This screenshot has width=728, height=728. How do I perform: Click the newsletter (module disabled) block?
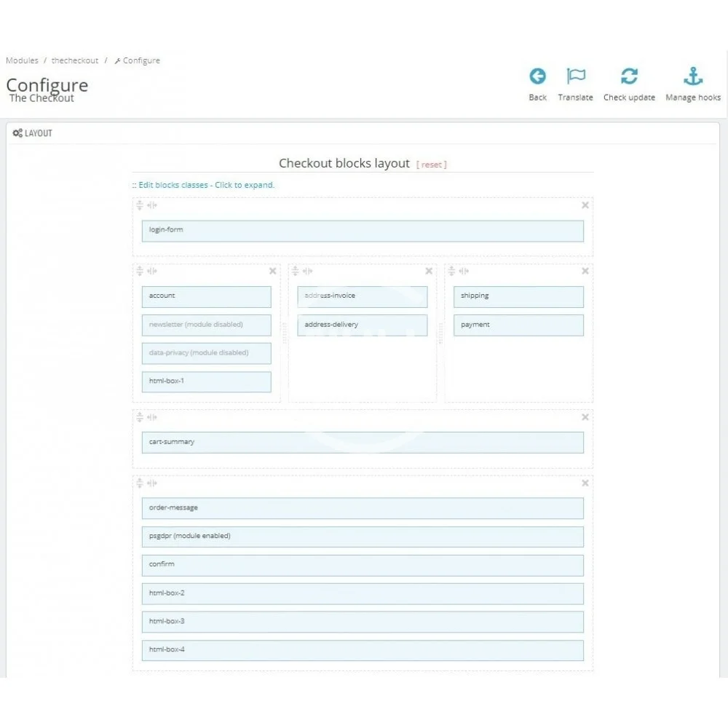click(x=206, y=325)
